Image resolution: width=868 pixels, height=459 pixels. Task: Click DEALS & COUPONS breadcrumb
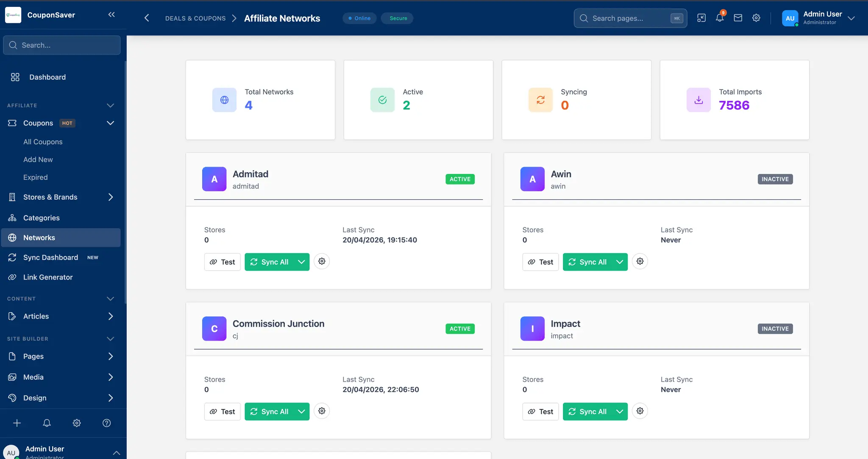click(x=195, y=18)
